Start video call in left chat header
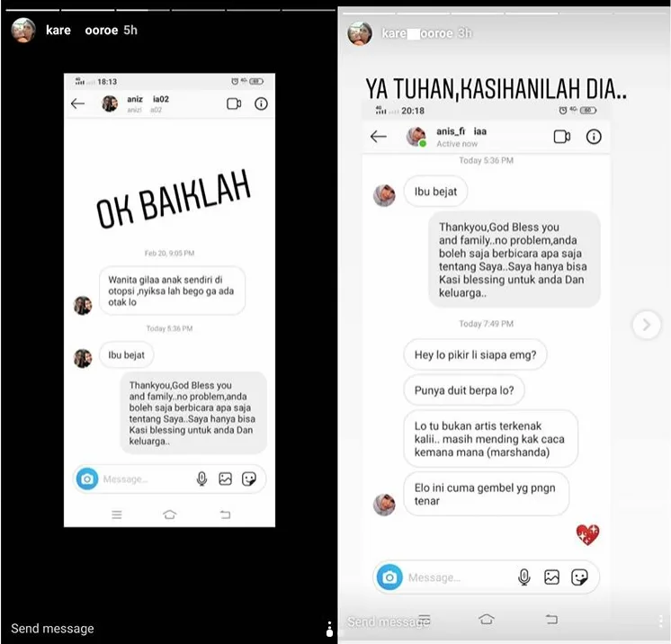The width and height of the screenshot is (671, 644). (x=234, y=103)
